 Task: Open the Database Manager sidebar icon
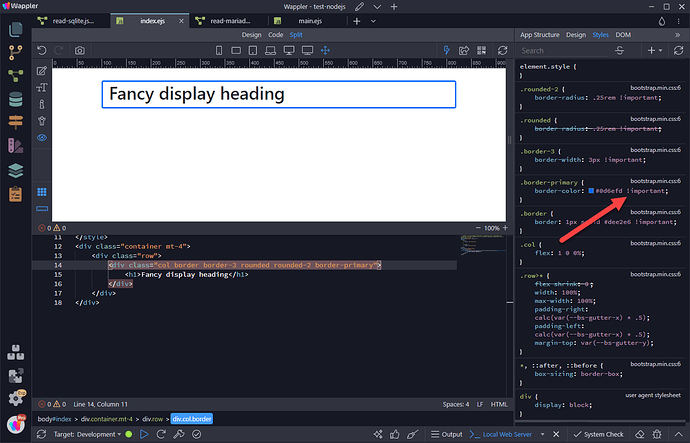coord(15,99)
